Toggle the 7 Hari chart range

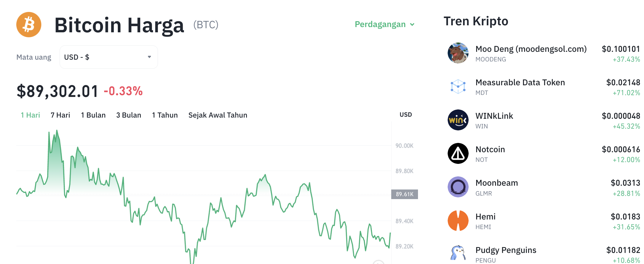pos(61,115)
